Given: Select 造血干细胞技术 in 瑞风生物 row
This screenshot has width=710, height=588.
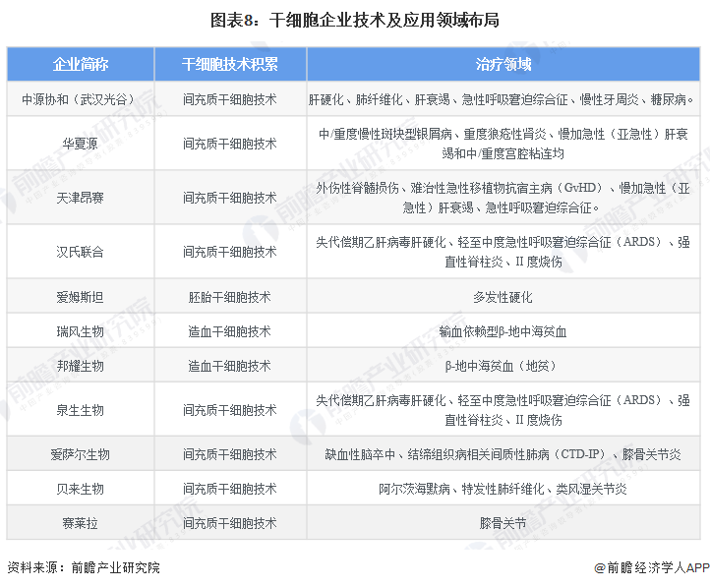Looking at the screenshot, I should (x=230, y=331).
